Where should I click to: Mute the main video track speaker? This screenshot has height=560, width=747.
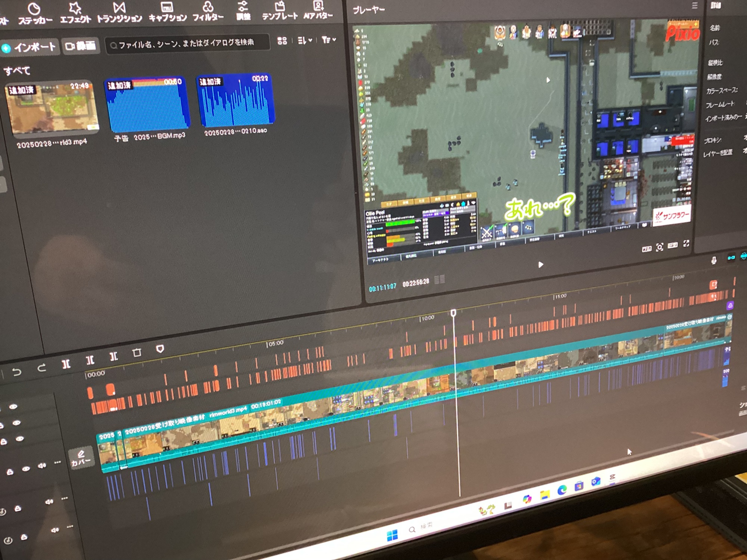tap(42, 466)
